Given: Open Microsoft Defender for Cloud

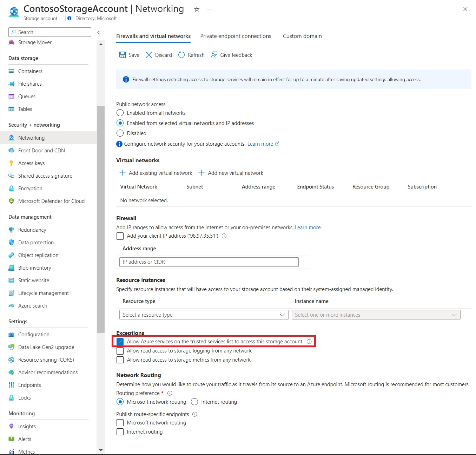Looking at the screenshot, I should 51,201.
